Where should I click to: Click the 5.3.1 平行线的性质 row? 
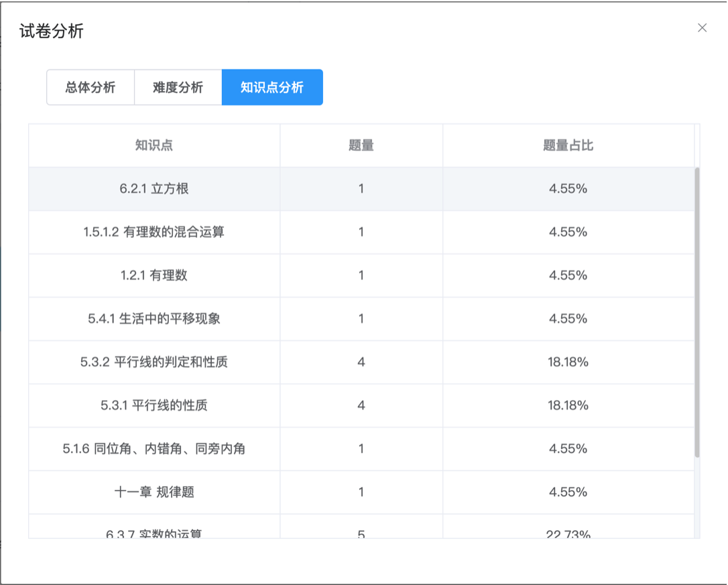[361, 405]
